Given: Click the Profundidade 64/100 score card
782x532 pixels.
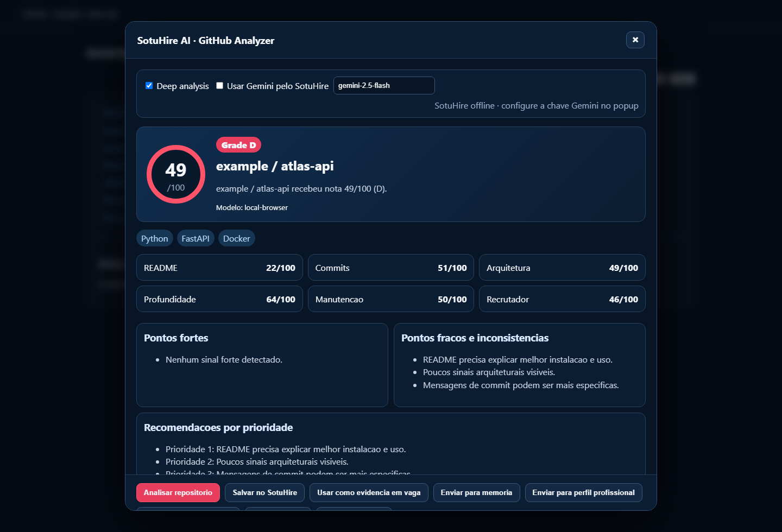Looking at the screenshot, I should point(219,299).
